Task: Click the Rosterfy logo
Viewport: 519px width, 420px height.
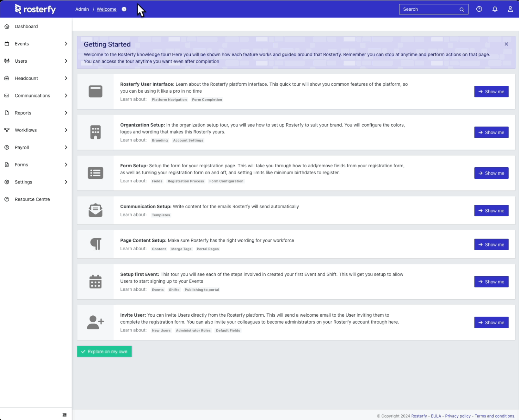Action: click(x=35, y=9)
